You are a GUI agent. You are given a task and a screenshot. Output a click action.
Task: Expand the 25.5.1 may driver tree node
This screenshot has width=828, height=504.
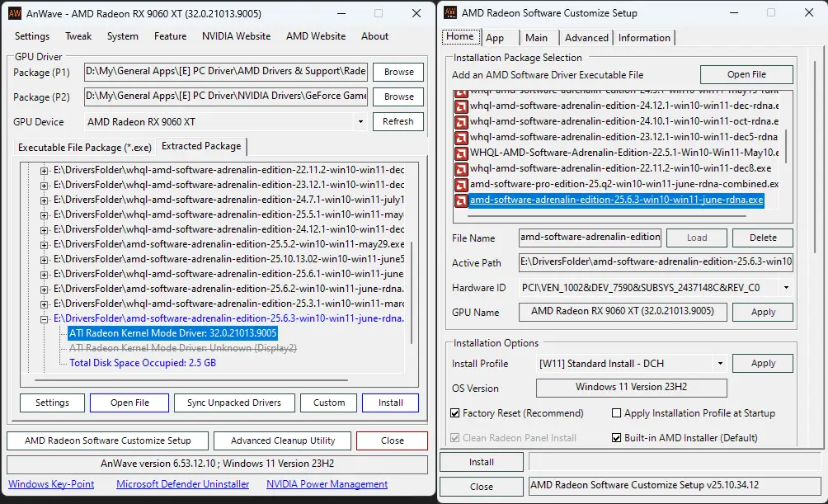click(x=45, y=215)
